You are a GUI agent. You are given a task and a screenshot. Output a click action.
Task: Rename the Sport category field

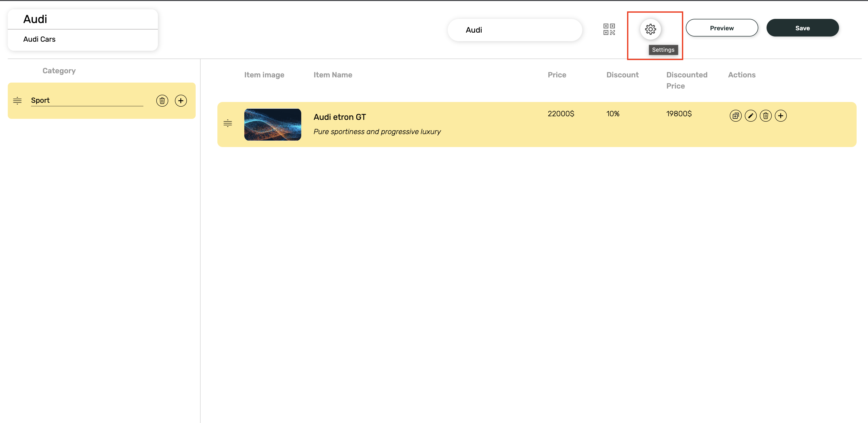87,101
